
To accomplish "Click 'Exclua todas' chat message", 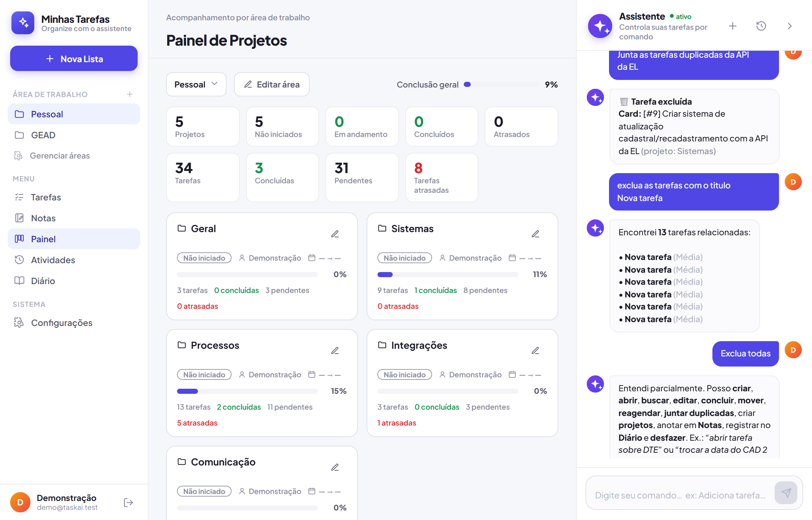I will pos(745,354).
